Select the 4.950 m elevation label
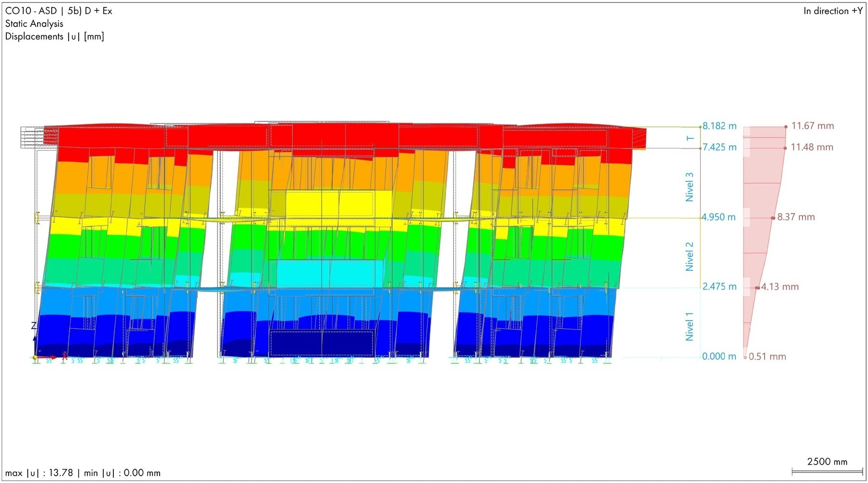Image resolution: width=868 pixels, height=483 pixels. 719,217
